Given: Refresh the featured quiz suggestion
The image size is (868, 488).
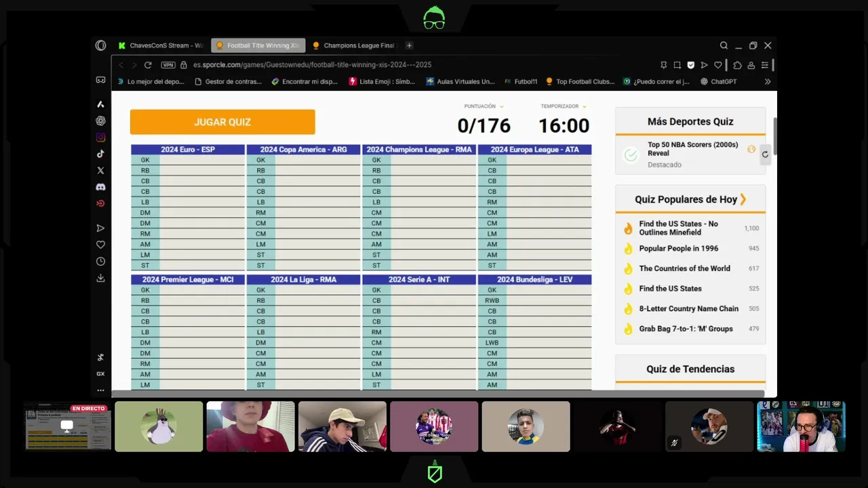Looking at the screenshot, I should pos(765,154).
